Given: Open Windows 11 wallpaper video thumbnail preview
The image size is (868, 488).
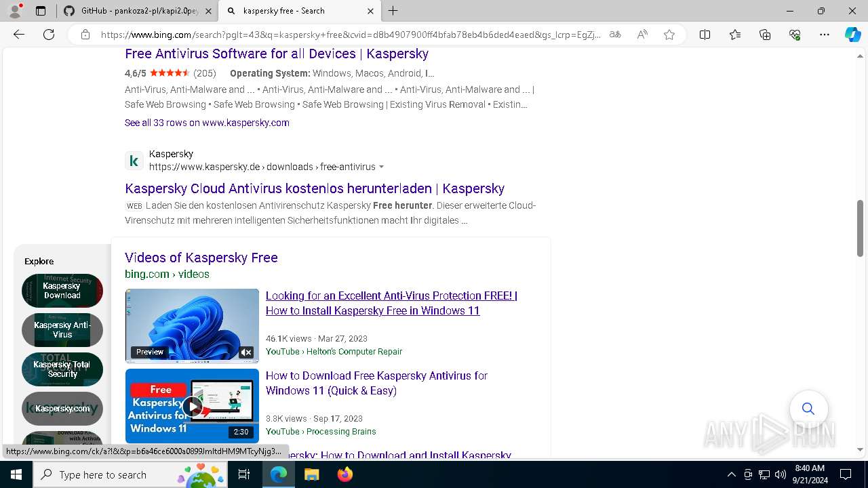Looking at the screenshot, I should click(x=192, y=326).
